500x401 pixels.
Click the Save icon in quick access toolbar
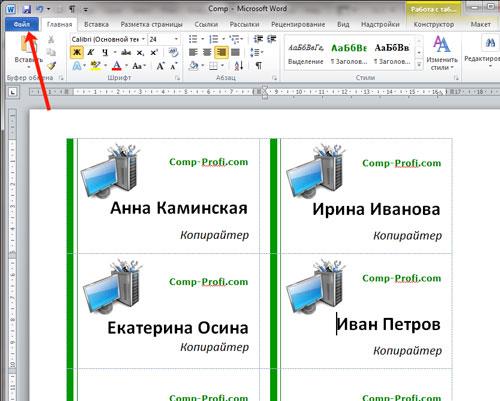[27, 9]
